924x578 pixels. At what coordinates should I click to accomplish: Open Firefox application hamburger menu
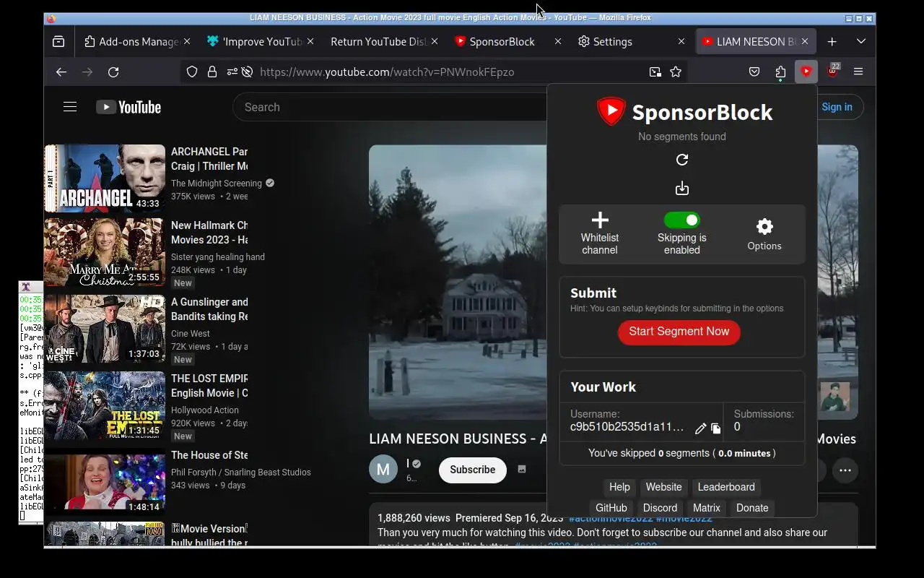tap(858, 72)
